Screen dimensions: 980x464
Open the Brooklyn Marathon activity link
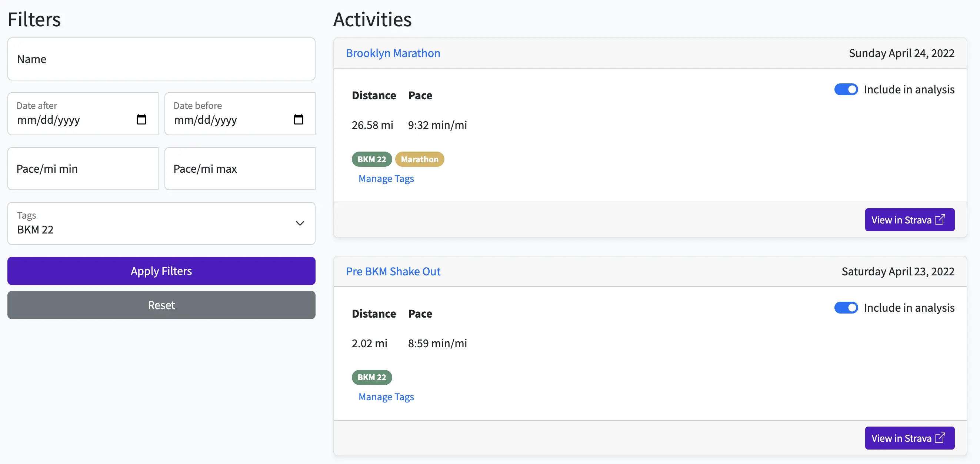coord(393,53)
